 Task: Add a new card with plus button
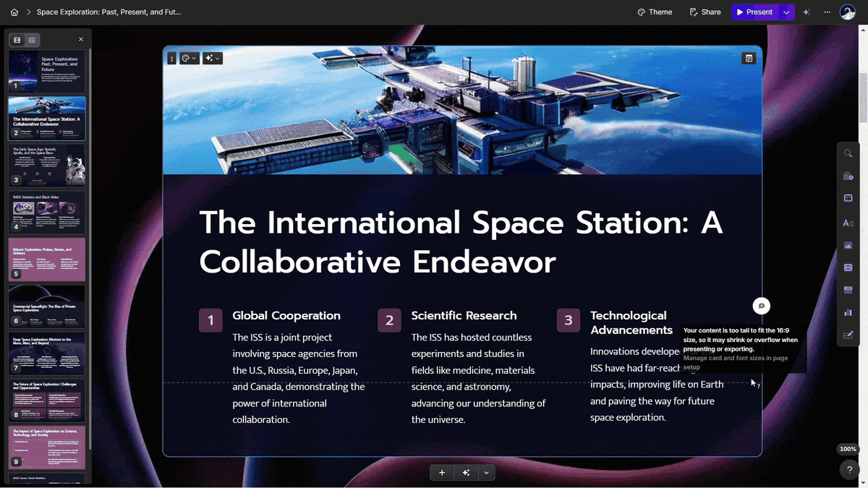442,473
